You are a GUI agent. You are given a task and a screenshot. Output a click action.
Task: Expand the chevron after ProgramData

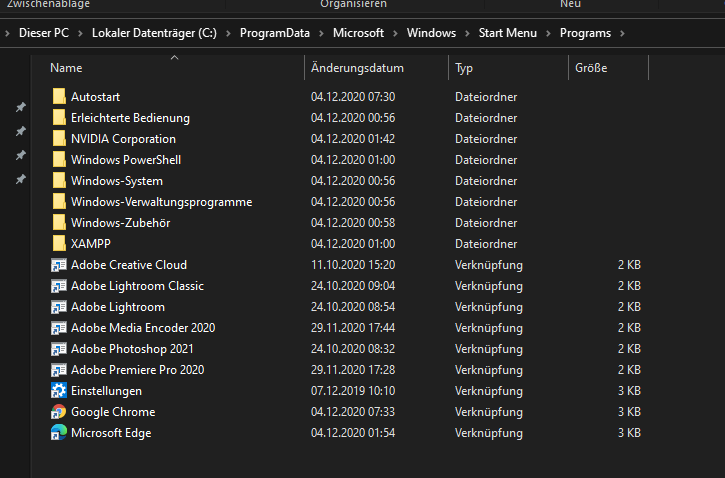[x=322, y=33]
